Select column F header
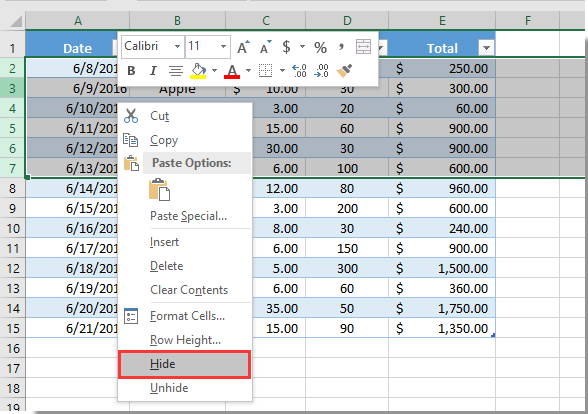The width and height of the screenshot is (588, 414). point(528,21)
